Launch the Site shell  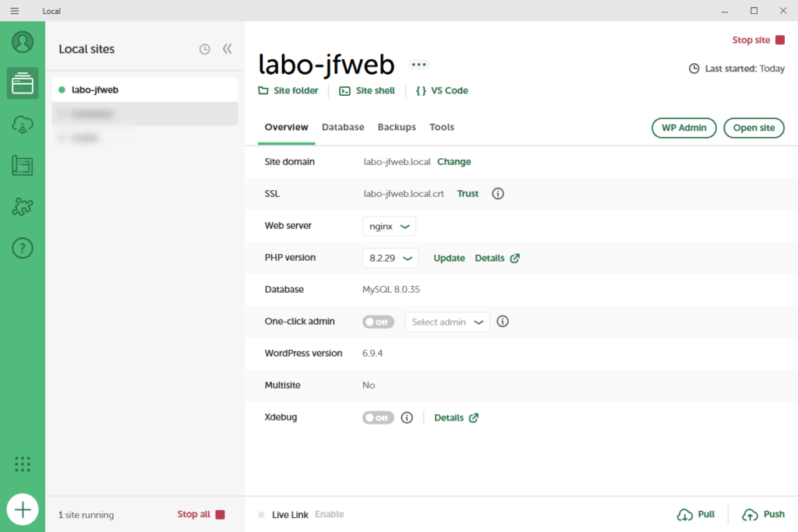[x=367, y=90]
